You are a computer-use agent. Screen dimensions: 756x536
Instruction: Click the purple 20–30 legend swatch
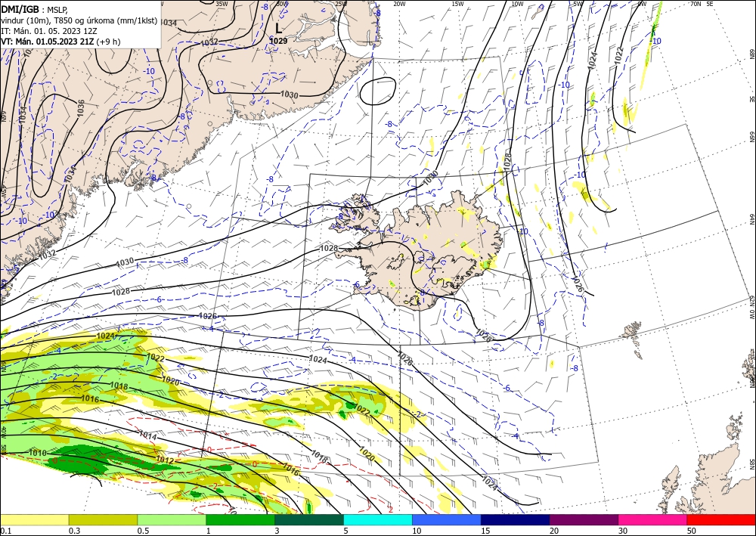pos(584,519)
